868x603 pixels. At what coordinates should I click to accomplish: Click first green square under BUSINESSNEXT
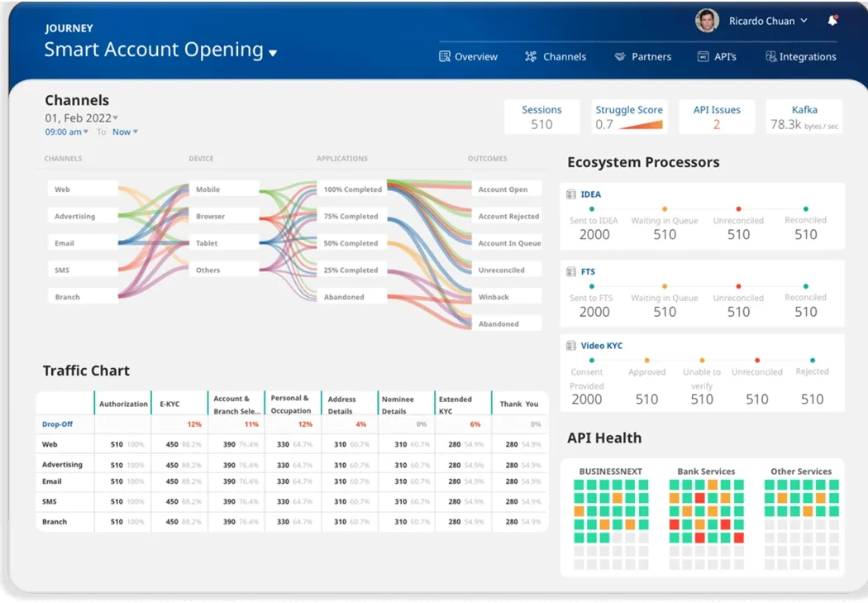[579, 484]
